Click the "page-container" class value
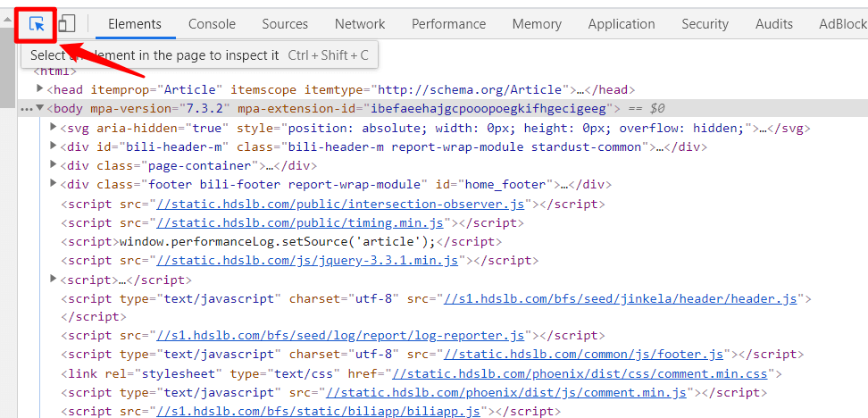This screenshot has height=418, width=868. [200, 165]
